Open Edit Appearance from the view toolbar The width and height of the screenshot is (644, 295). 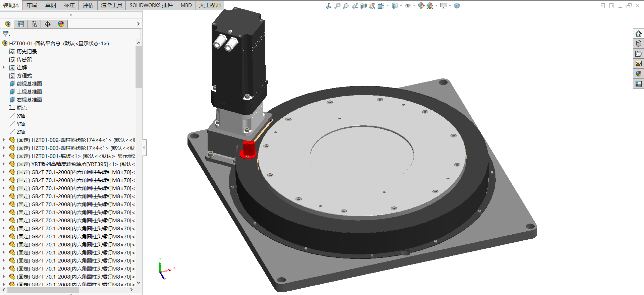[x=421, y=6]
